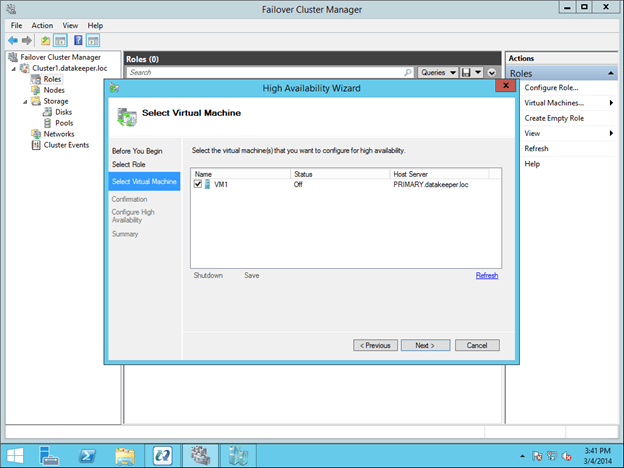Open Cluster Events in the tree

[x=65, y=145]
